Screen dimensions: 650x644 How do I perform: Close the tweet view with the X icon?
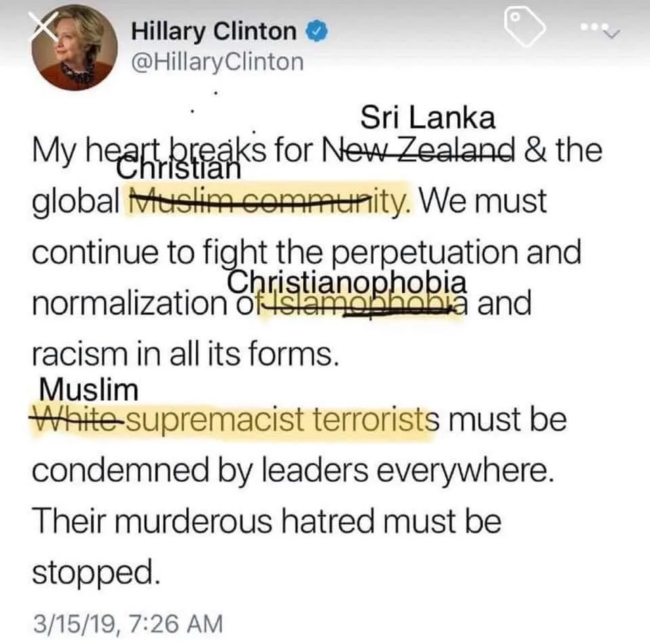45,25
